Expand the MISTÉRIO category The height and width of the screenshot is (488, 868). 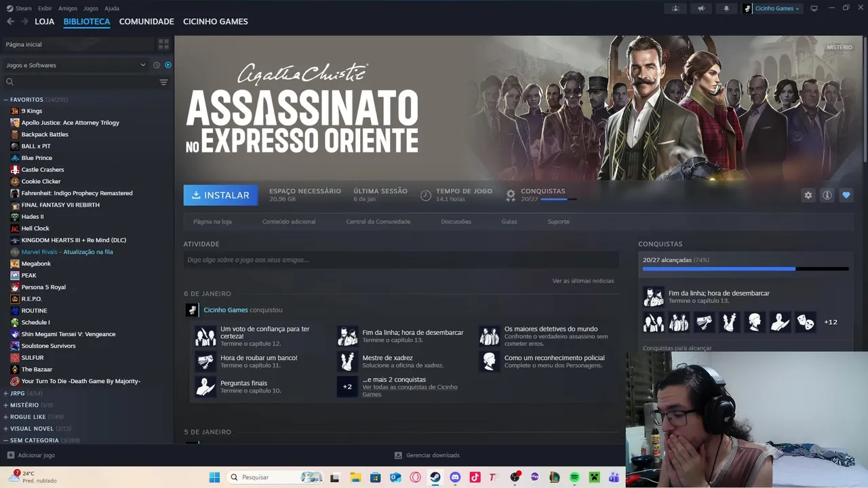pyautogui.click(x=6, y=405)
